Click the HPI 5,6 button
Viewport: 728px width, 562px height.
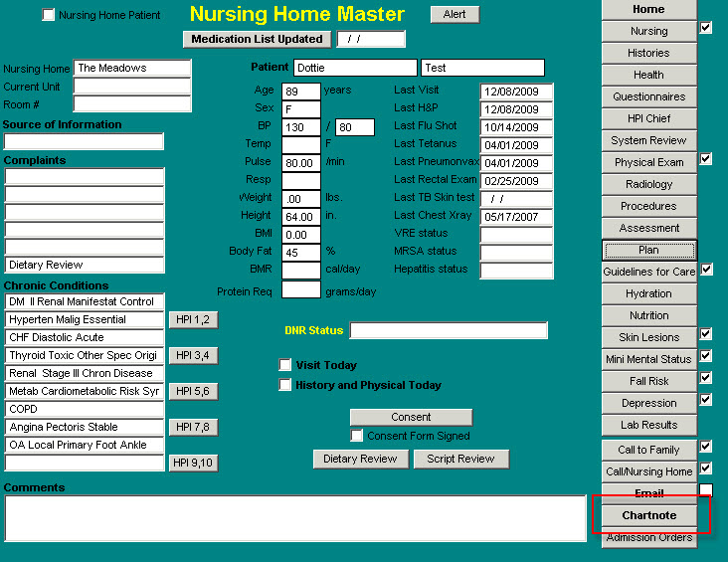click(x=193, y=391)
